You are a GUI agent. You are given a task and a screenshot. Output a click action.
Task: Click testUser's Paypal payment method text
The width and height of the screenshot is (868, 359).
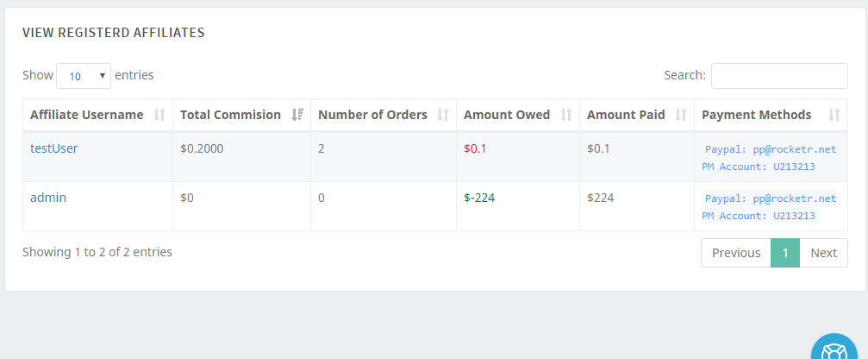pyautogui.click(x=771, y=149)
